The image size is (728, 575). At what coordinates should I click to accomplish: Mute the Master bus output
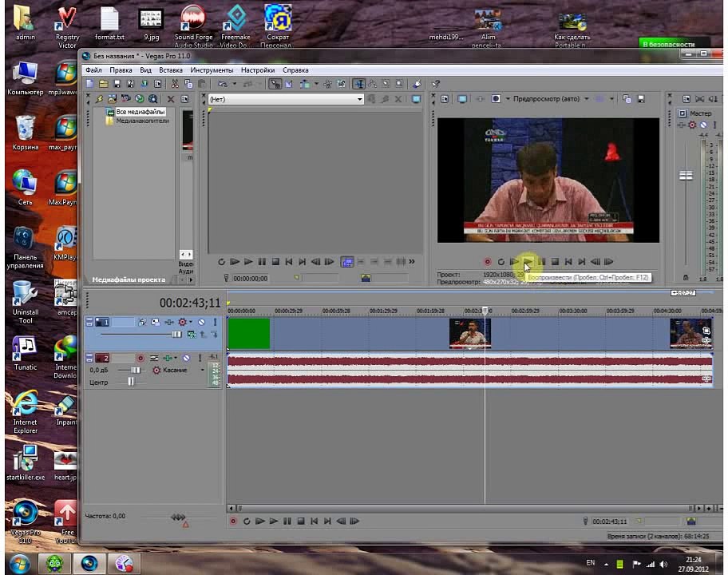click(703, 125)
